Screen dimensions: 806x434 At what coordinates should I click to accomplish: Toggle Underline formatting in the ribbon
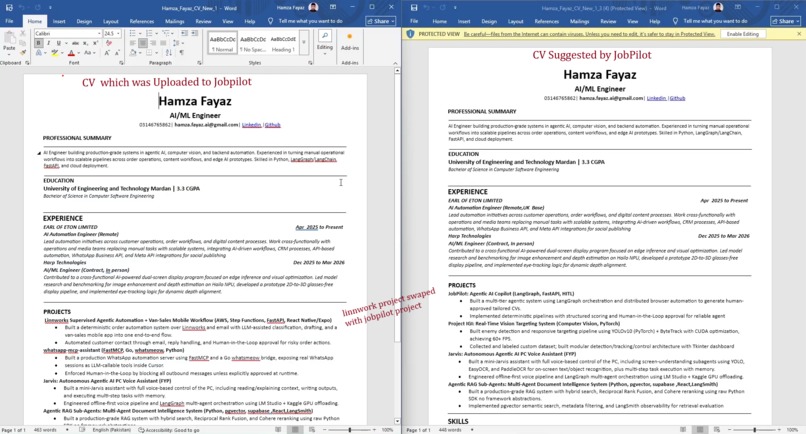click(59, 43)
